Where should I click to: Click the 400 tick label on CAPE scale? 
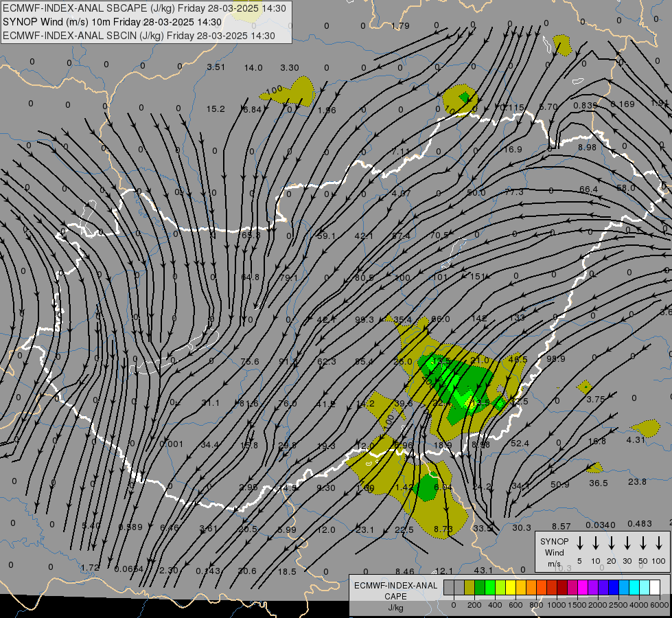pyautogui.click(x=495, y=605)
